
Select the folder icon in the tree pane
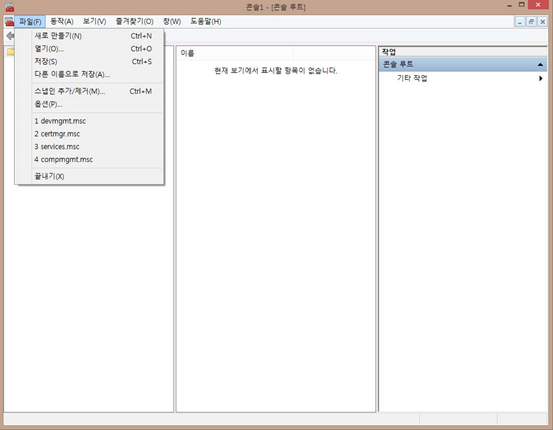[x=10, y=52]
